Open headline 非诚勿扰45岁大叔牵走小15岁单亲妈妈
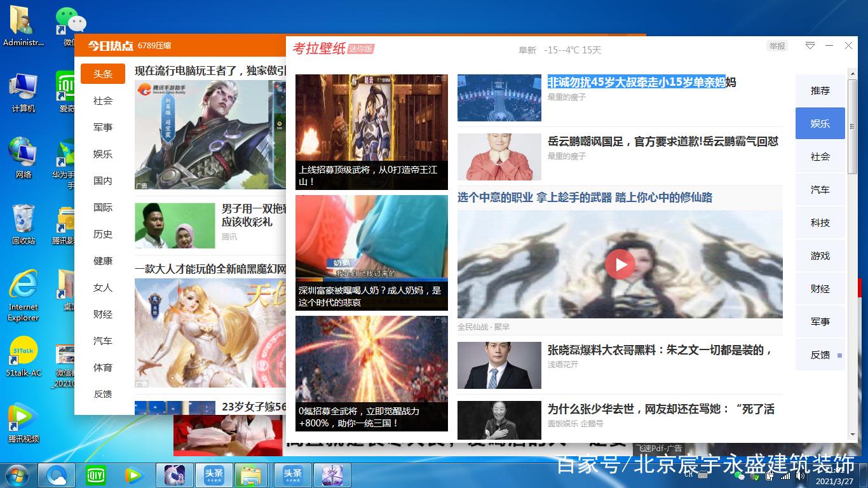The image size is (868, 488). [x=642, y=82]
